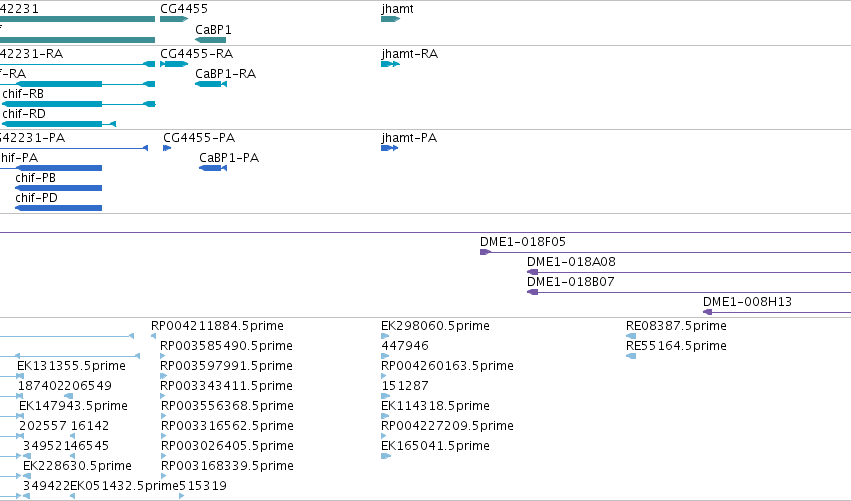Viewport: 851px width, 501px height.
Task: Select the chif-PB protein bar
Action: coord(59,188)
